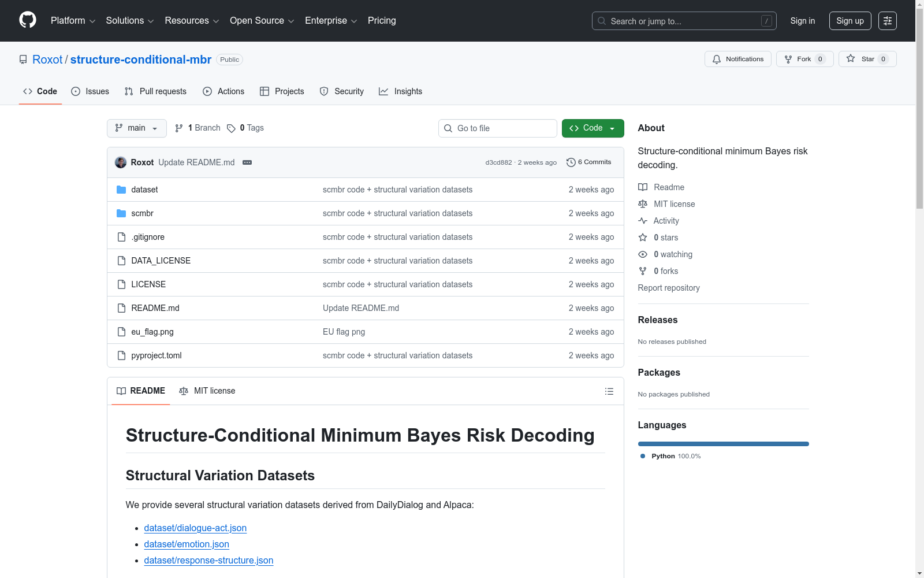Open the Pricing link
This screenshot has height=578, width=924.
coord(382,21)
